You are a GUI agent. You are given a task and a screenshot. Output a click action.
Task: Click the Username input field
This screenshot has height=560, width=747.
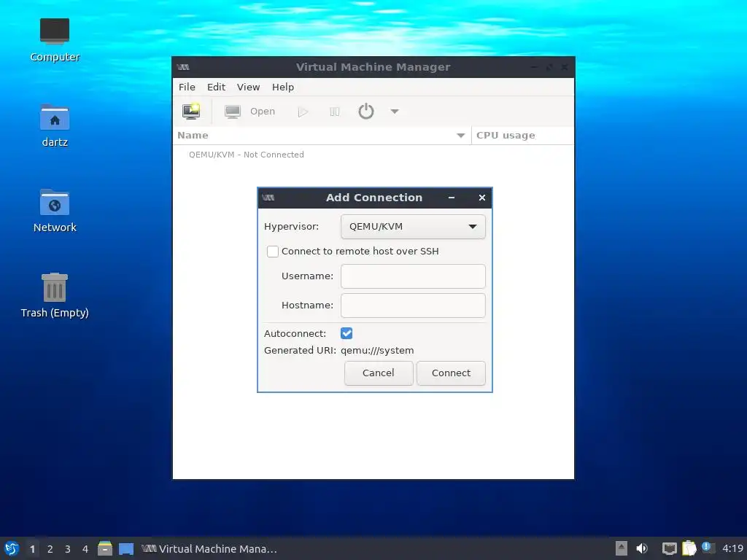pos(413,276)
